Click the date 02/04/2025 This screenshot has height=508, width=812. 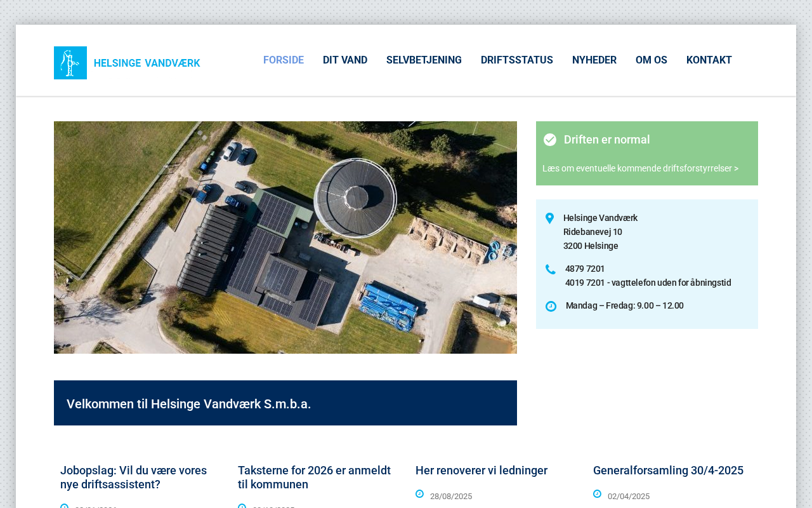coord(629,497)
